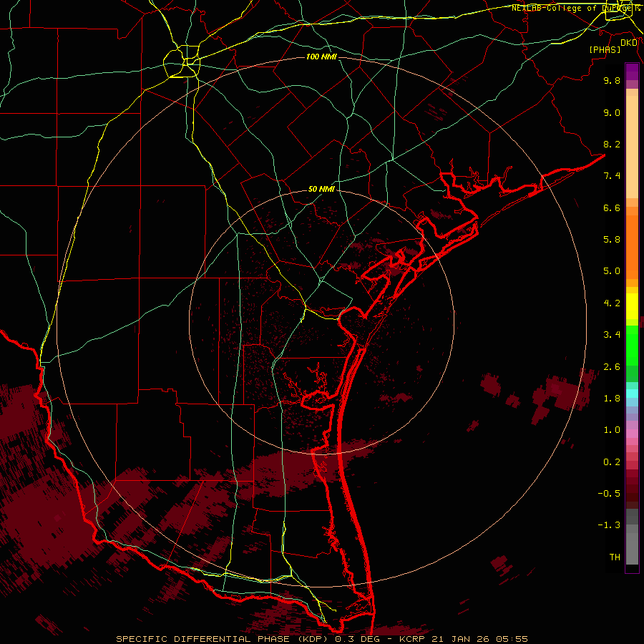Click the "[PHAS]" legend label
The image size is (644, 644).
pyautogui.click(x=605, y=49)
